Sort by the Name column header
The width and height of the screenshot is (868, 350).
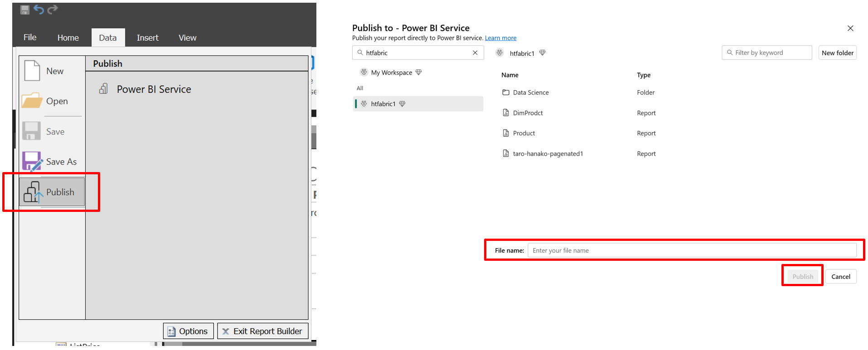[x=509, y=75]
